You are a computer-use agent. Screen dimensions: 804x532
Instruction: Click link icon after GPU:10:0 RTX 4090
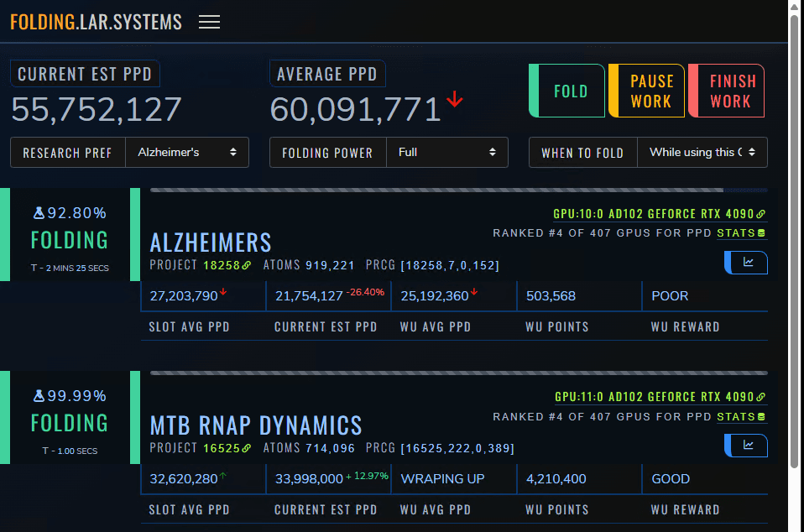[x=761, y=215]
